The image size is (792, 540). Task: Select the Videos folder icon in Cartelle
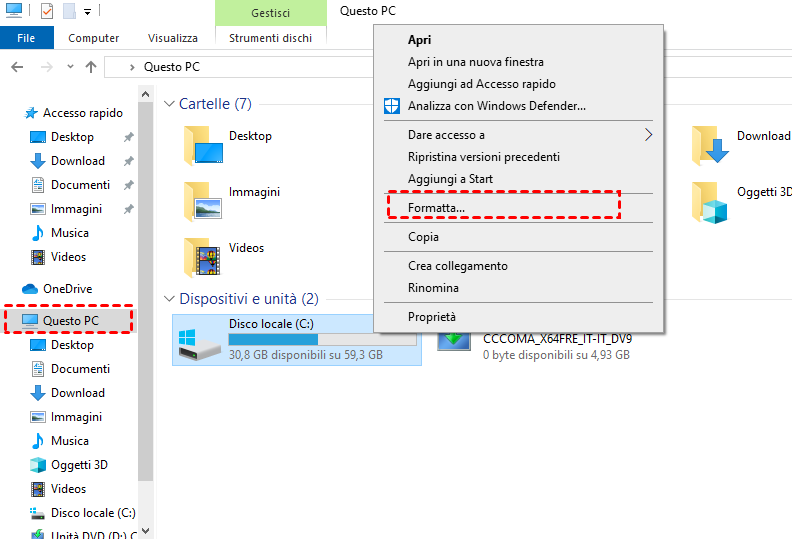point(203,258)
